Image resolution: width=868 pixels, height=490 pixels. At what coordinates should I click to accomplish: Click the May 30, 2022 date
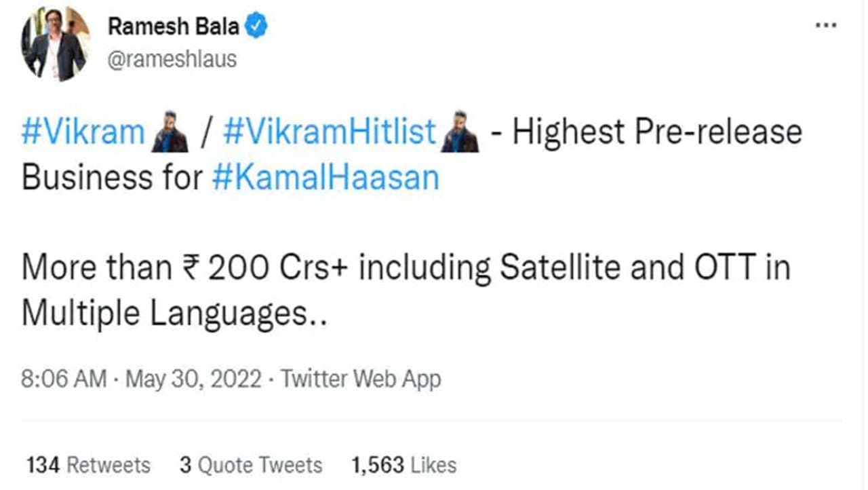(x=193, y=379)
